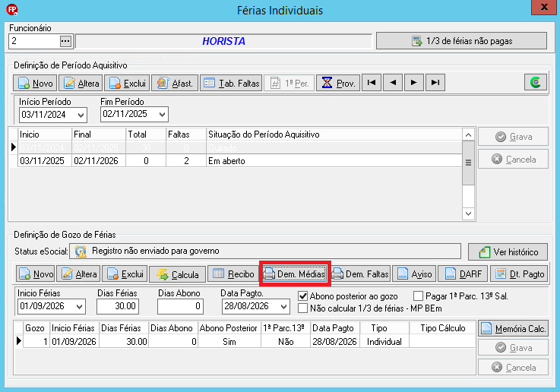The image size is (560, 392).
Task: Go to previous record arrow
Action: (x=393, y=83)
